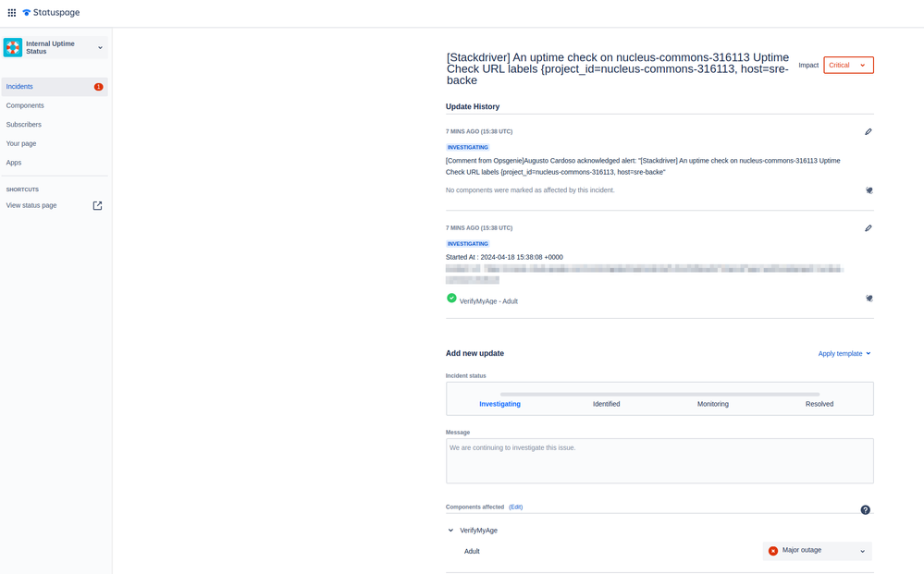This screenshot has height=574, width=924.
Task: Click the incident title starting with [Stackdriver]
Action: pyautogui.click(x=618, y=69)
